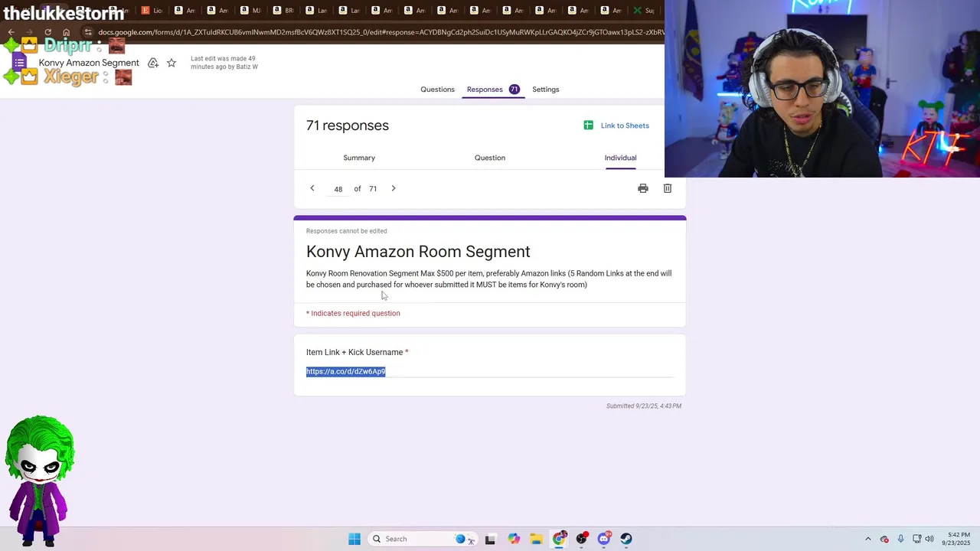The image size is (980, 551).
Task: Click the response number field showing 48
Action: click(x=338, y=189)
